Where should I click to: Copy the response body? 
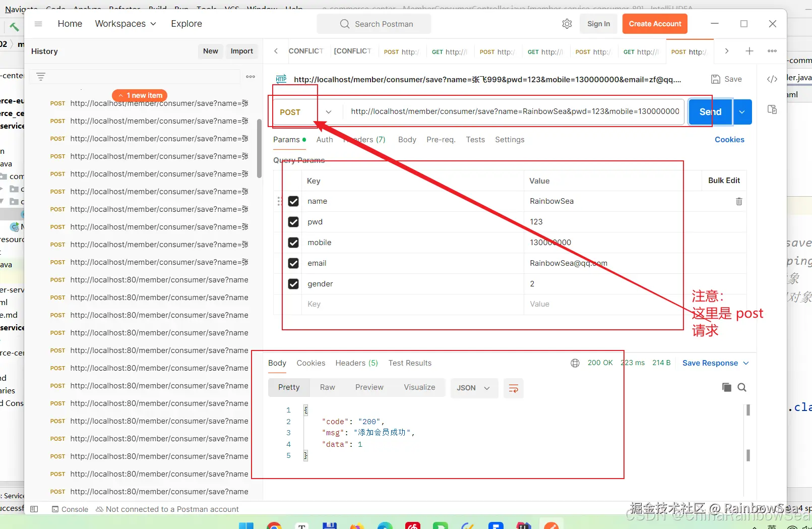point(727,387)
